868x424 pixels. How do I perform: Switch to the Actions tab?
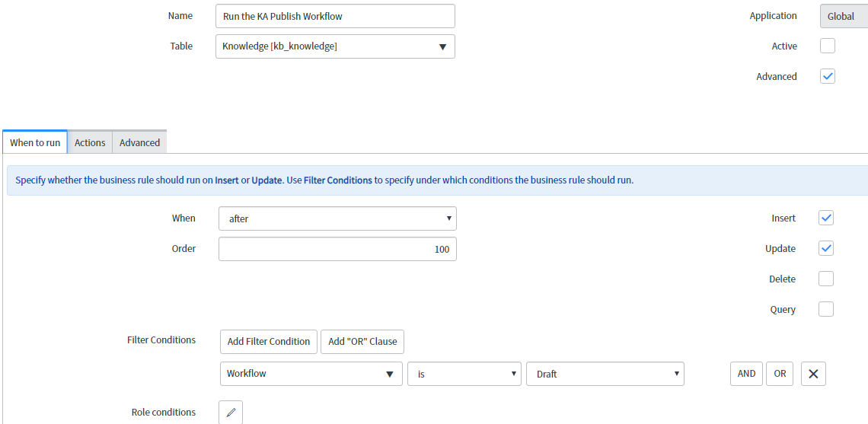point(90,142)
